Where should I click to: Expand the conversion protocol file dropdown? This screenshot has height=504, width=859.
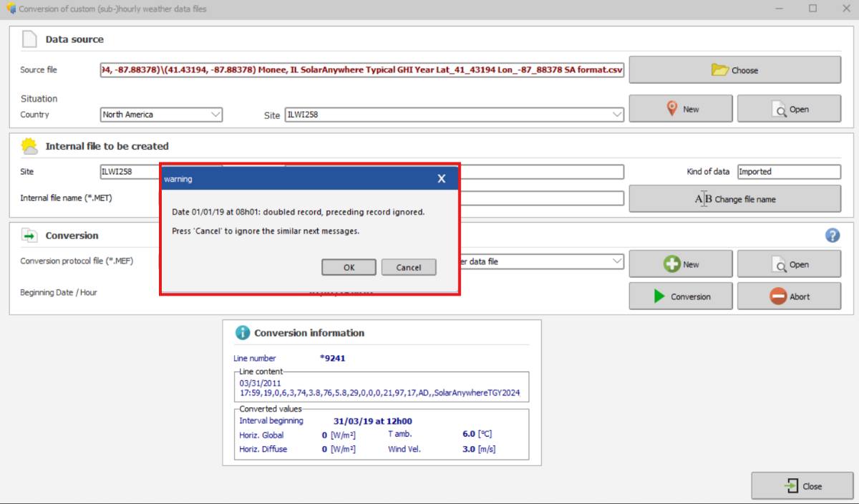(x=617, y=262)
